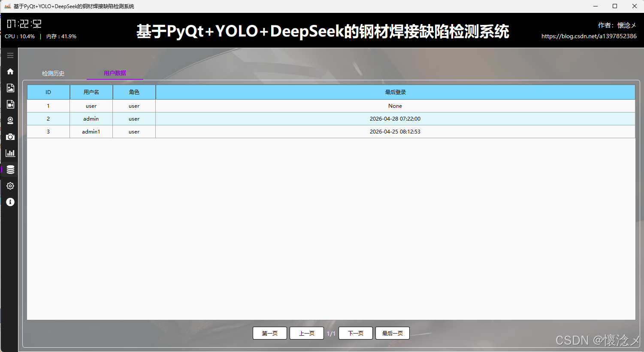
Task: Switch to the 检测历史 tab
Action: point(53,73)
